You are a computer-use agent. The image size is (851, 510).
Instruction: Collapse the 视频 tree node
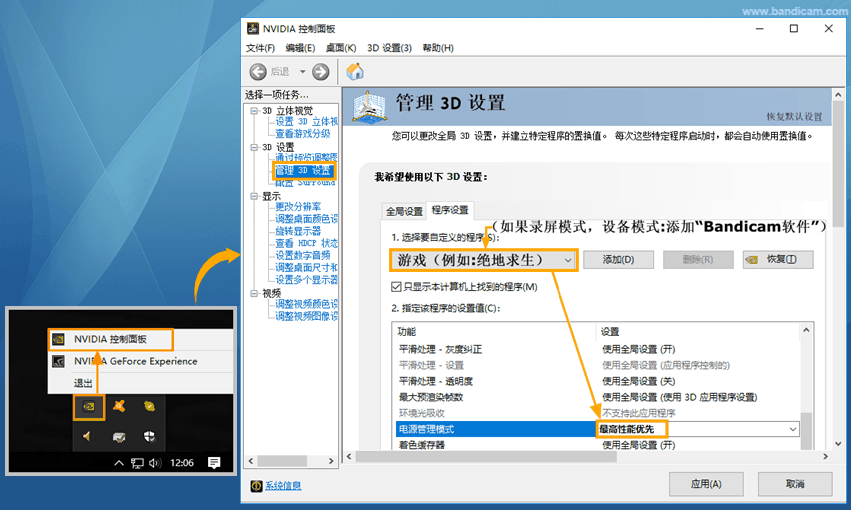click(254, 294)
